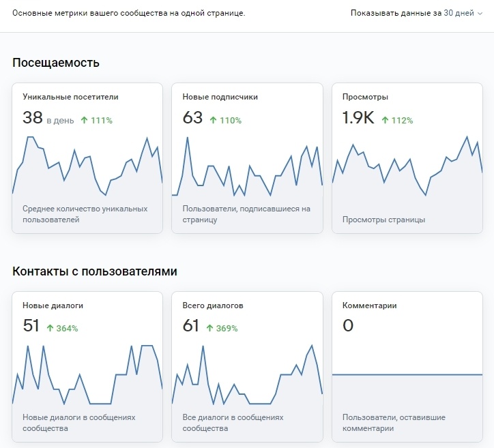Click the green arrow beside 112%

coord(385,120)
